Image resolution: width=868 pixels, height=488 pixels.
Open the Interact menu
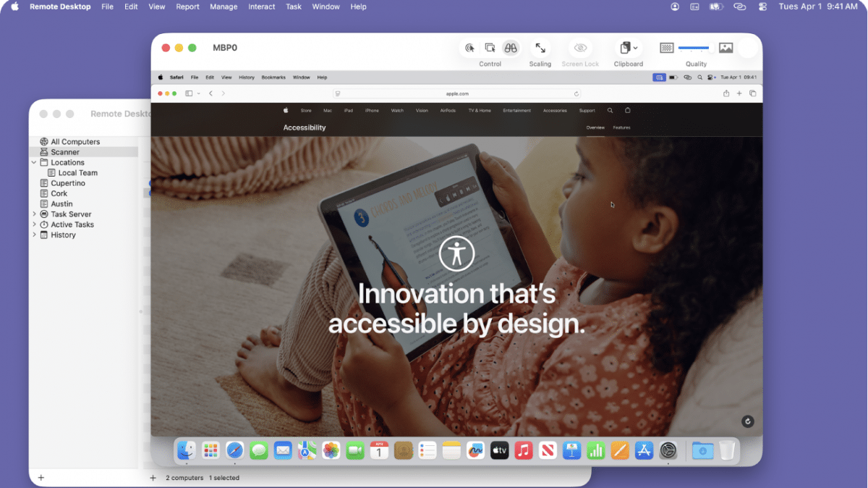pos(261,7)
